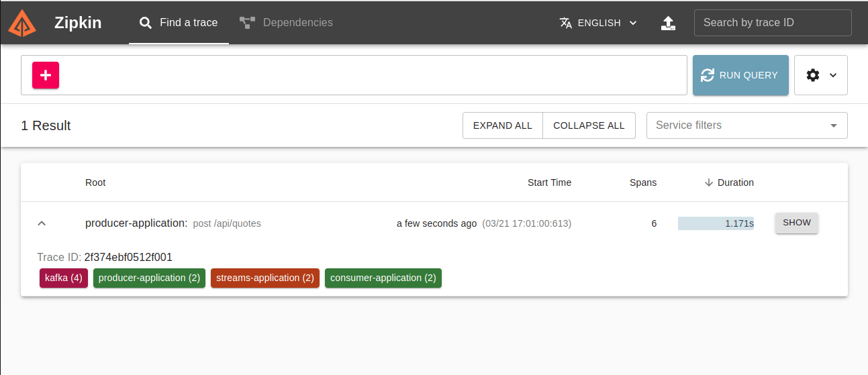Click the producer-application root name

136,223
